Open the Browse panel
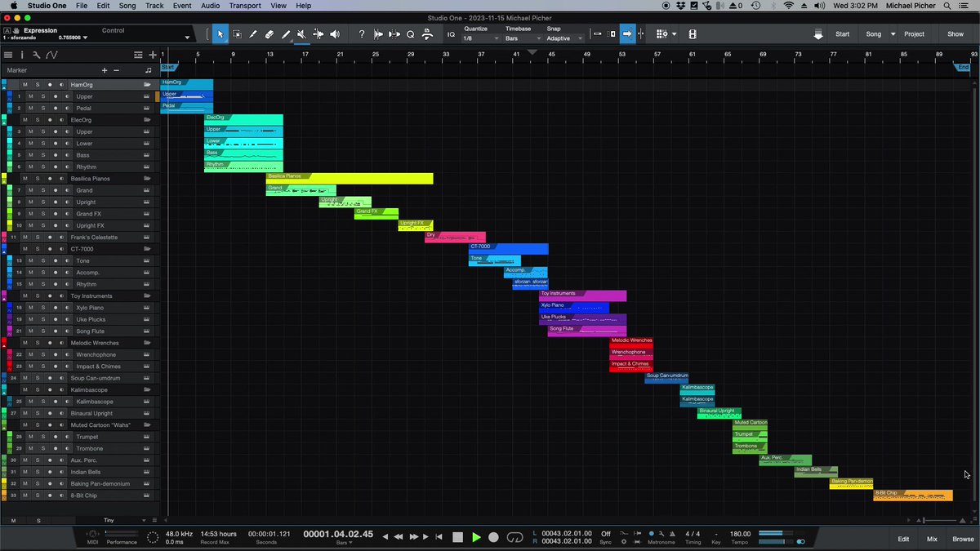The width and height of the screenshot is (980, 551). tap(962, 539)
